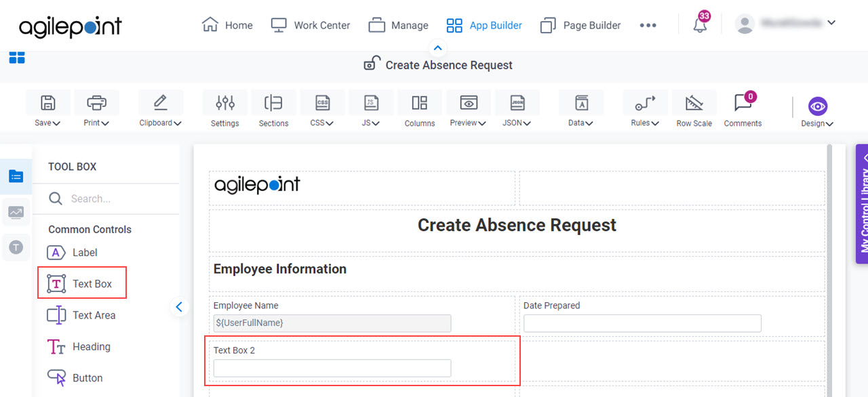Viewport: 868px width, 397px height.
Task: Open the Design mode eye menu
Action: coord(817,111)
